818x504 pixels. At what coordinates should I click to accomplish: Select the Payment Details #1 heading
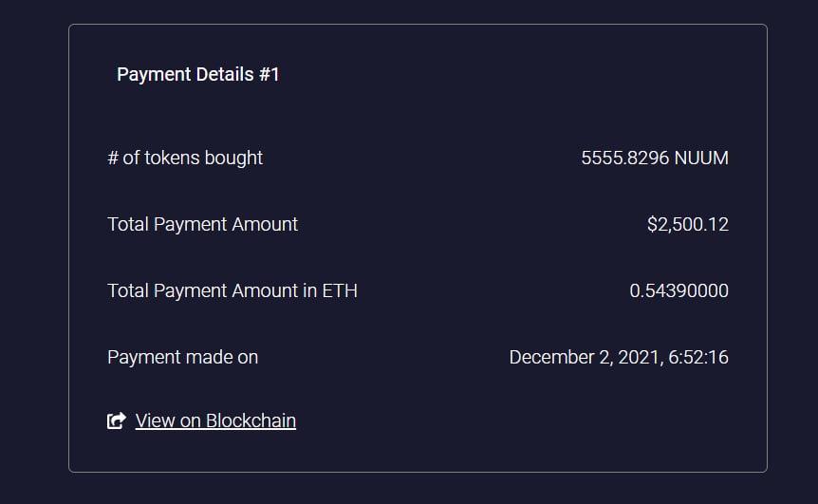[x=197, y=75]
